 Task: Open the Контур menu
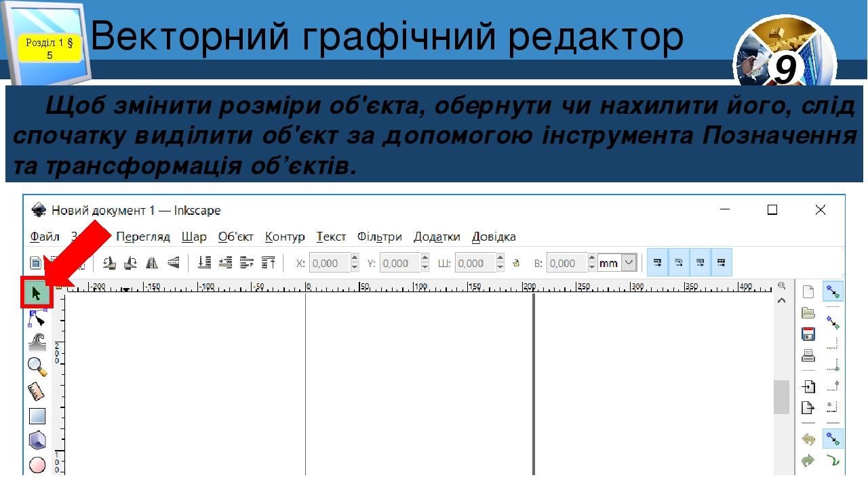tap(285, 237)
